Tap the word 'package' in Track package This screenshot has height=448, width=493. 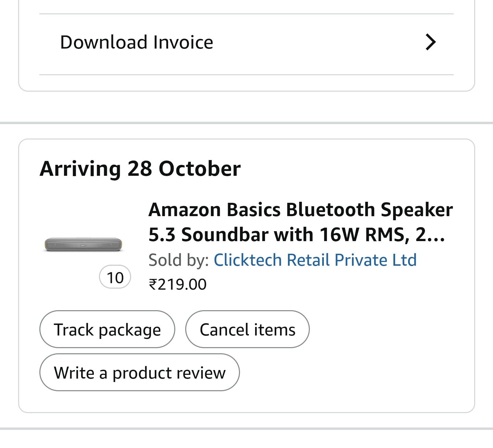(x=129, y=330)
